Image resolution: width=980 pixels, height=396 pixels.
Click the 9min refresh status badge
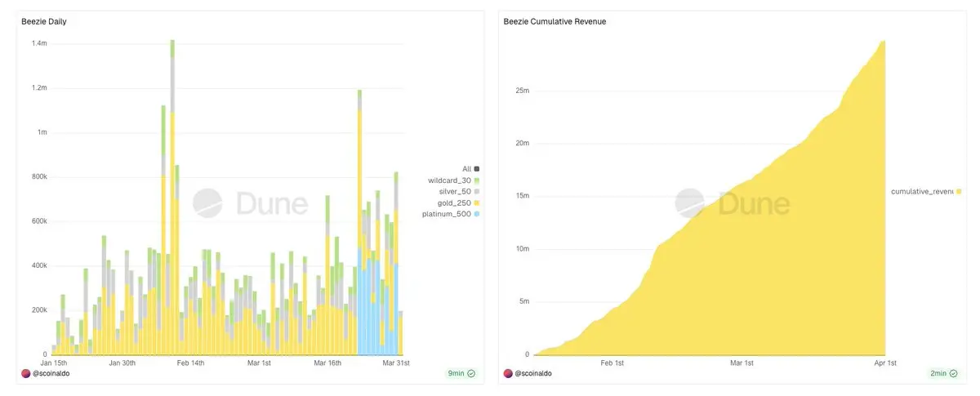point(462,373)
